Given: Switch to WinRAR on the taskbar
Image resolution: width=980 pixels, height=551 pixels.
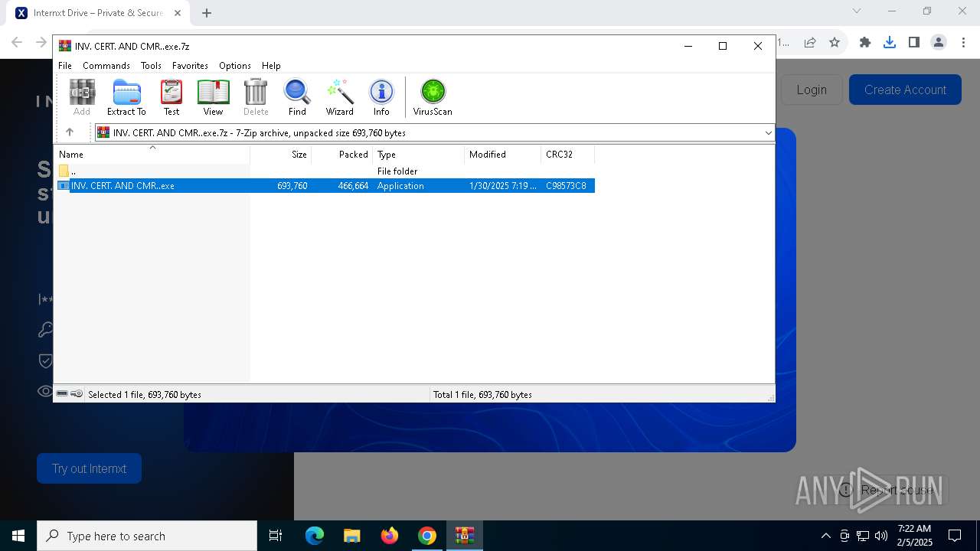Looking at the screenshot, I should [465, 536].
